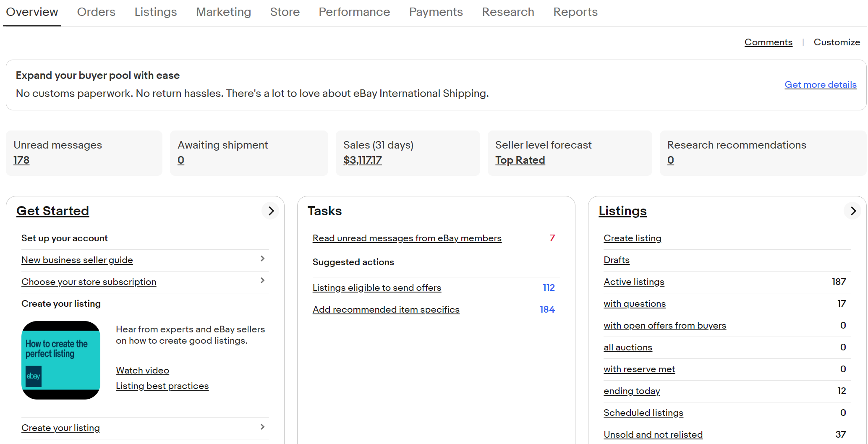
Task: Click the Customize option
Action: (x=837, y=42)
